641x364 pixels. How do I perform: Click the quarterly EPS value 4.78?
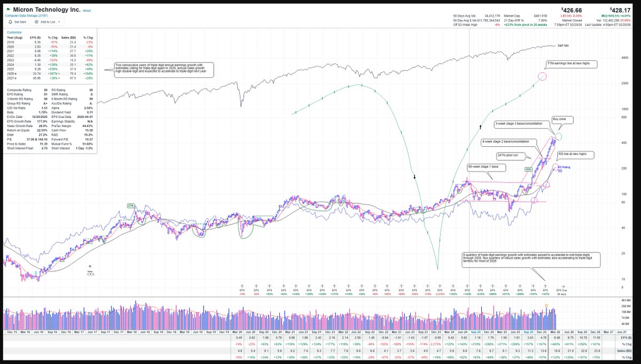(544, 337)
